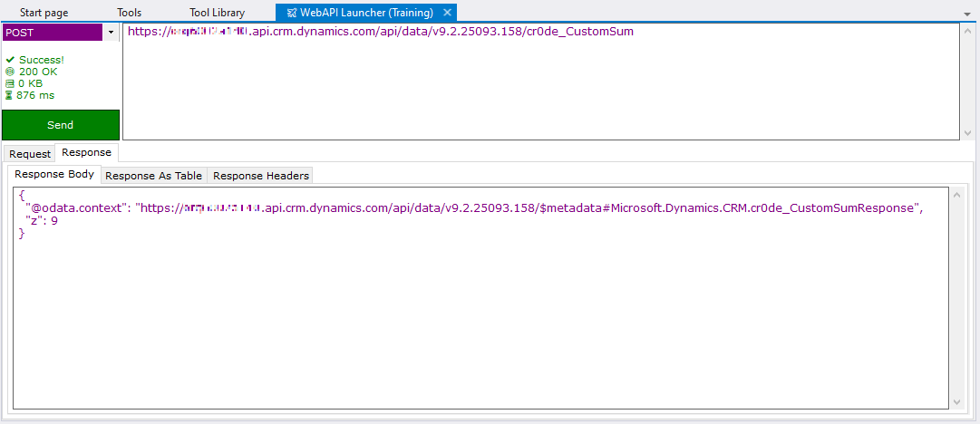Select the Response Body tab
Screen dimensions: 980x424
54,175
